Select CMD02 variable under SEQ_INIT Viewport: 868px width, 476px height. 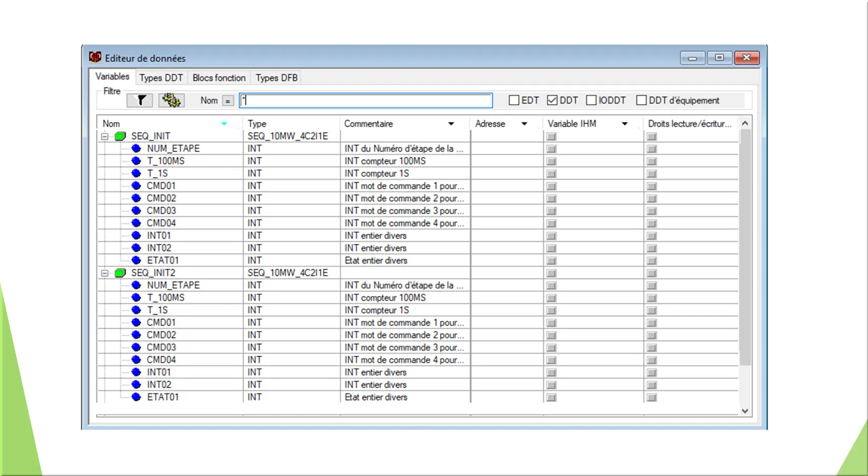coord(161,198)
